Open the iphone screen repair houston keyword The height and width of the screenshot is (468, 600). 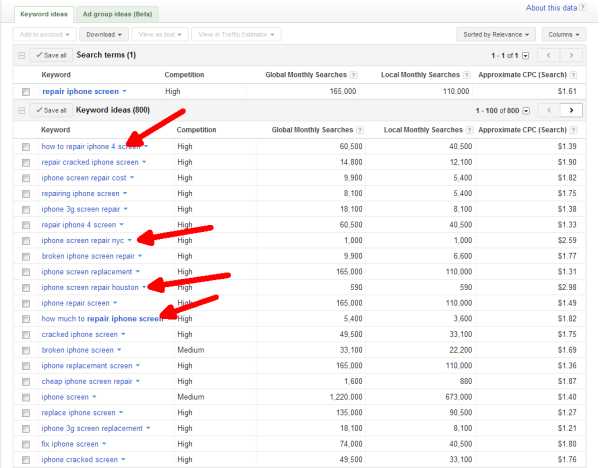90,287
